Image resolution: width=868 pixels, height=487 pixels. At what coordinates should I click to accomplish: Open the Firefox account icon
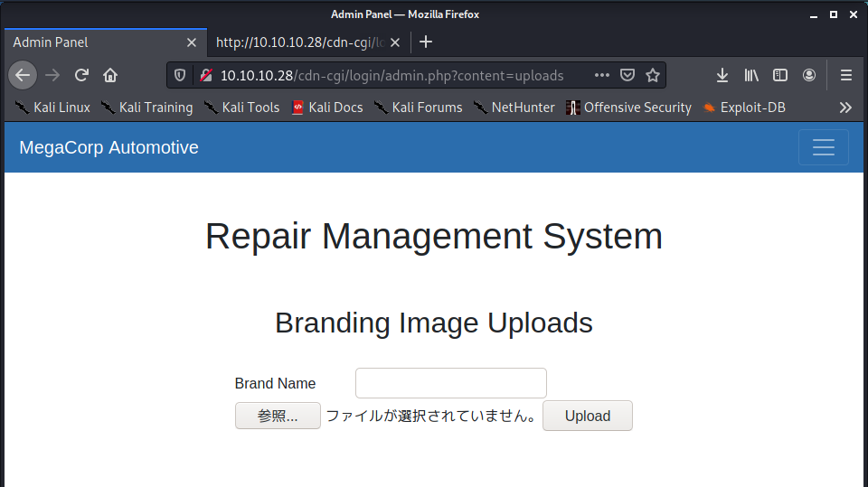coord(809,75)
